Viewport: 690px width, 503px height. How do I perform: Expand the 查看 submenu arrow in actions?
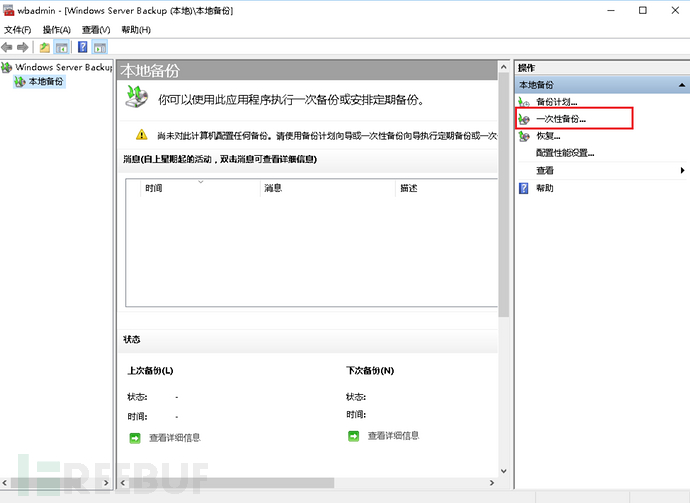pos(682,170)
